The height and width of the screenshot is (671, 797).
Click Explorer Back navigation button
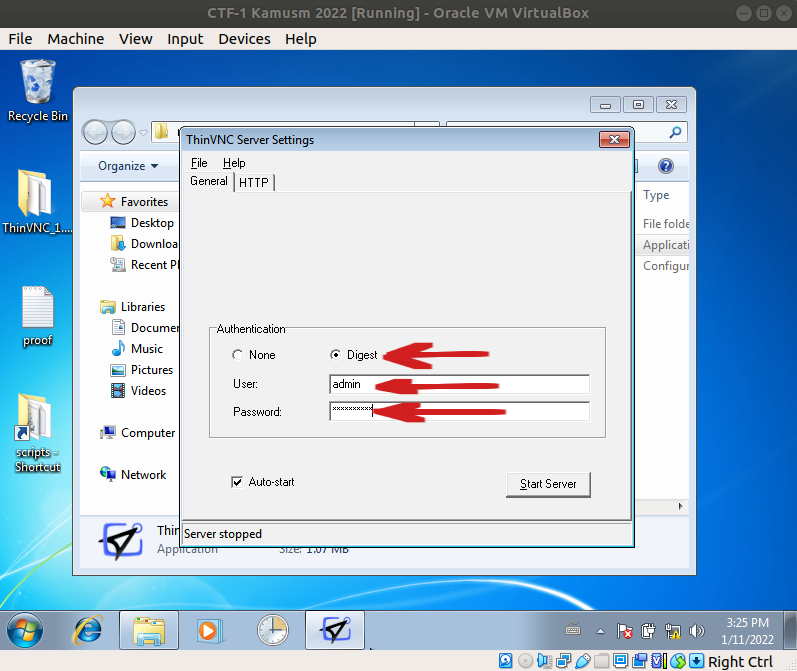tap(95, 133)
